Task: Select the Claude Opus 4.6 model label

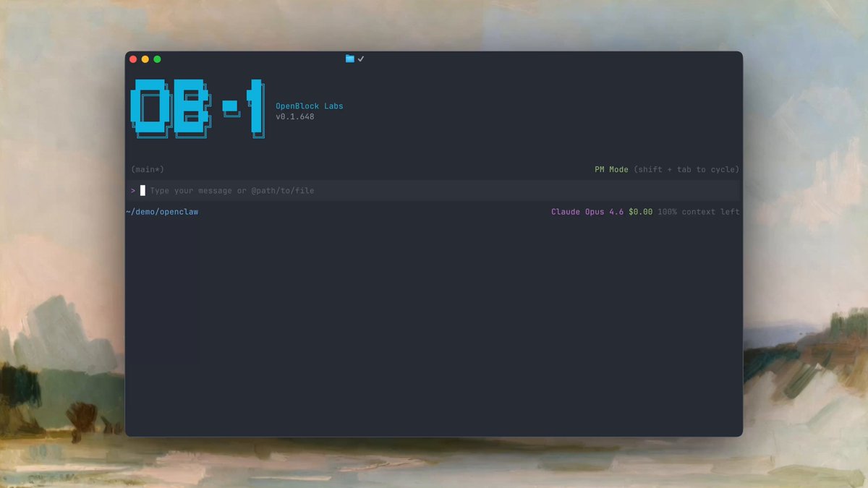Action: pyautogui.click(x=587, y=212)
